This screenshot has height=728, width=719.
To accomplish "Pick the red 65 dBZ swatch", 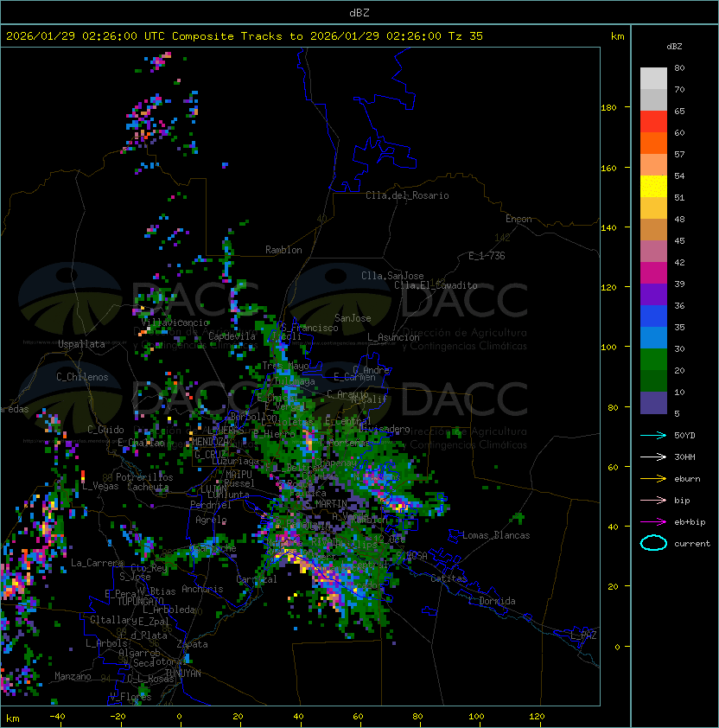I will [x=653, y=122].
